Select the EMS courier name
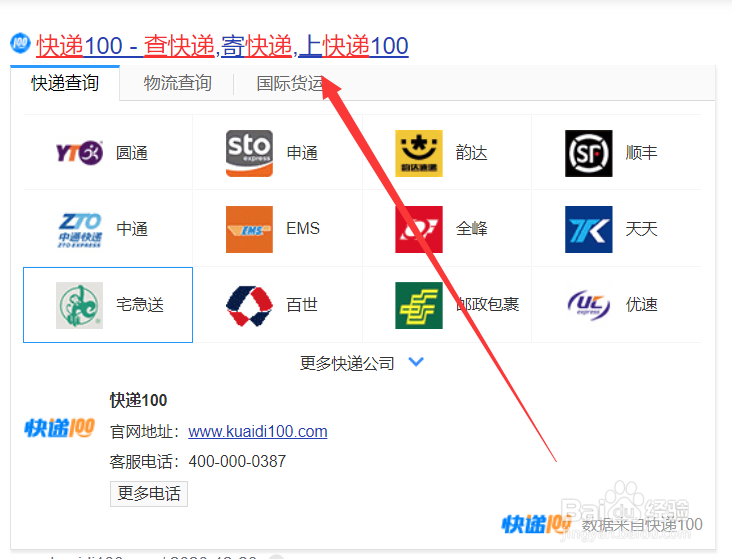The image size is (732, 559). [x=303, y=229]
